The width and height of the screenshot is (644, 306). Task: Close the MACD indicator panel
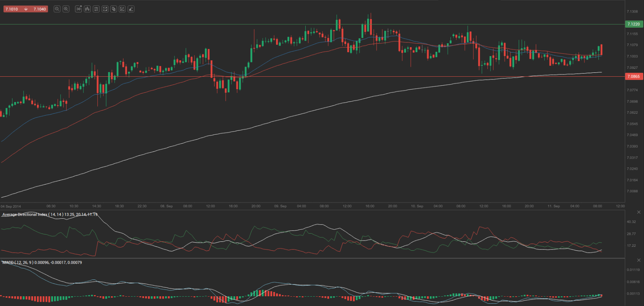(639, 260)
